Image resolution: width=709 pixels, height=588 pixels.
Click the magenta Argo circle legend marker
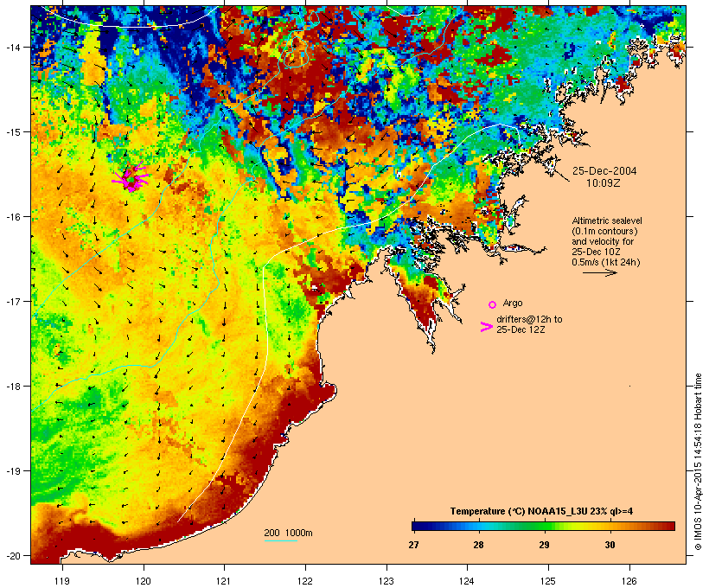click(x=493, y=304)
